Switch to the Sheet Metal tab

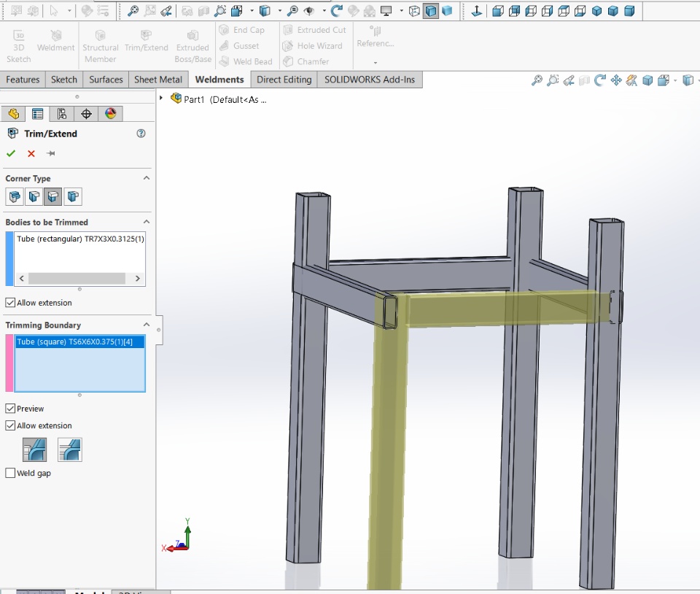(x=158, y=80)
